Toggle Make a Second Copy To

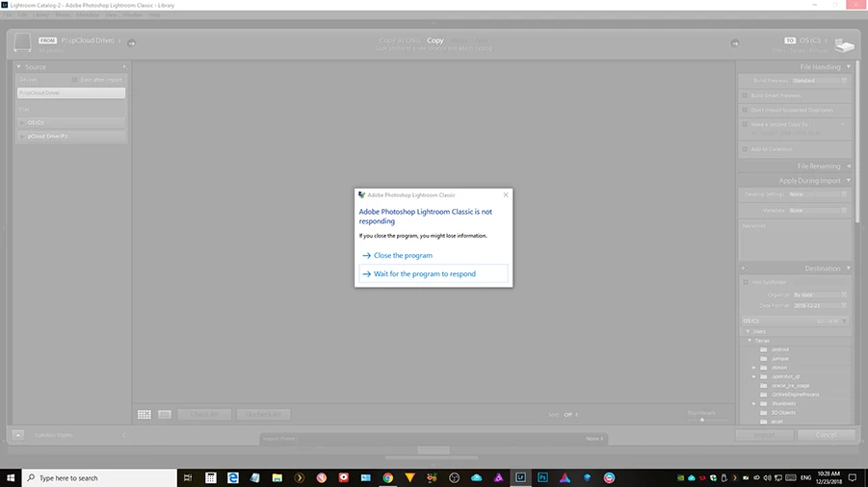(745, 124)
